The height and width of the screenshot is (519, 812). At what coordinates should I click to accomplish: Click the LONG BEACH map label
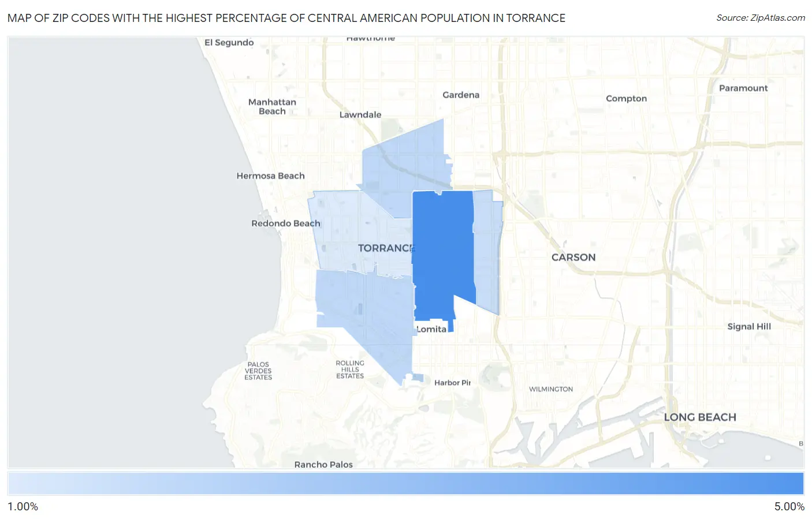point(700,417)
